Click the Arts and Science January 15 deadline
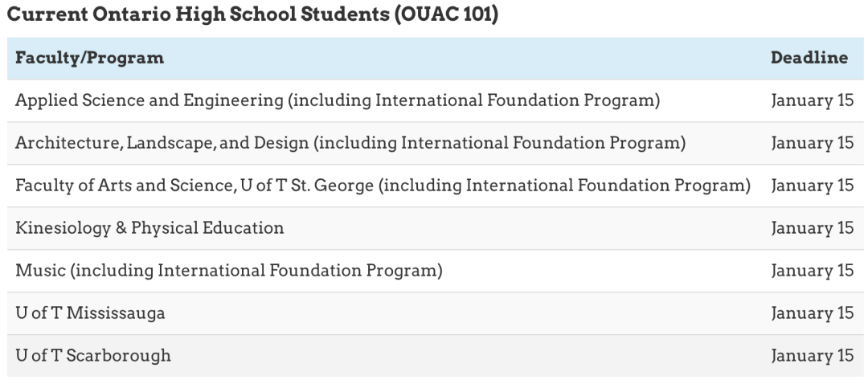Screen dimensions: 868x384 coord(812,186)
